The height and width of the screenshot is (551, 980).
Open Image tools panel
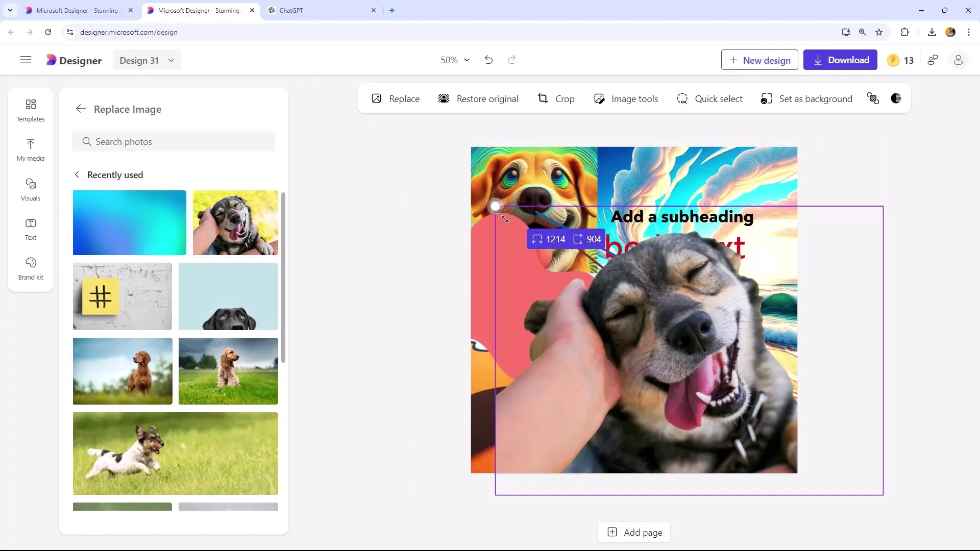[625, 99]
